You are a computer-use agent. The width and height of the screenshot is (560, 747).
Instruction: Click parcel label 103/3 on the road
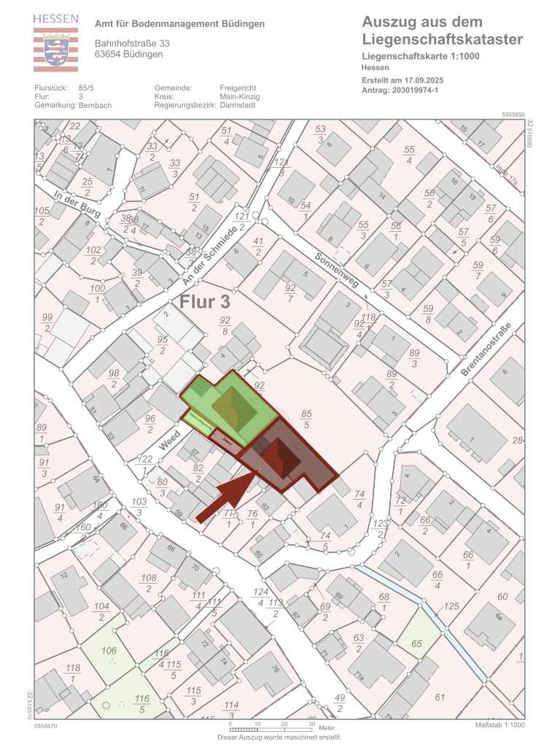139,506
